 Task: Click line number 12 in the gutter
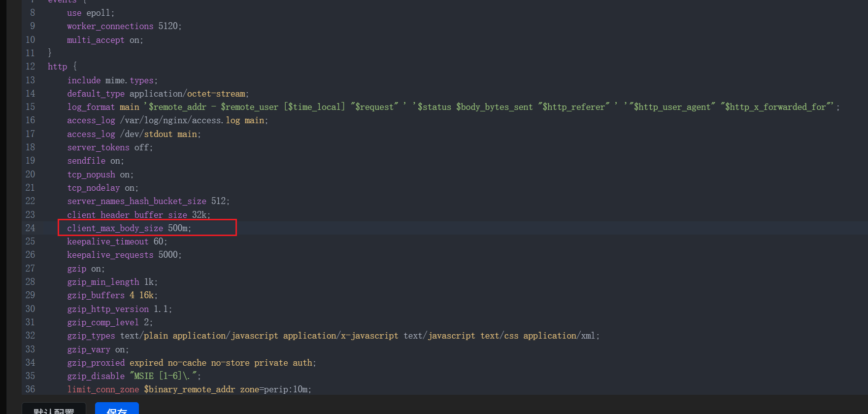tap(30, 67)
